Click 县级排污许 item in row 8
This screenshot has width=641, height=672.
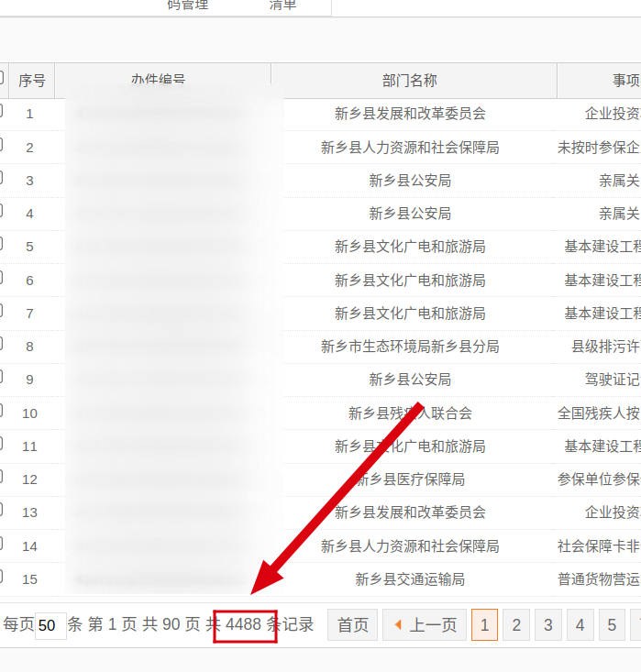coord(606,347)
